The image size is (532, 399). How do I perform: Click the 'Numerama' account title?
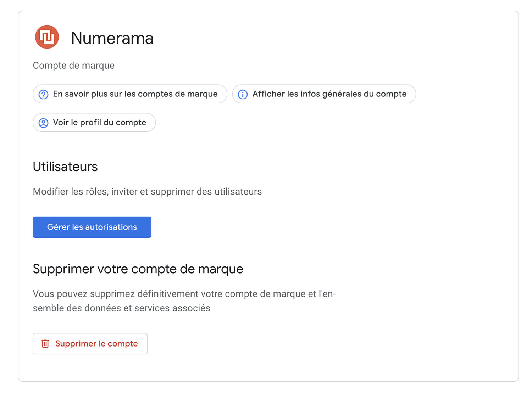tap(112, 38)
